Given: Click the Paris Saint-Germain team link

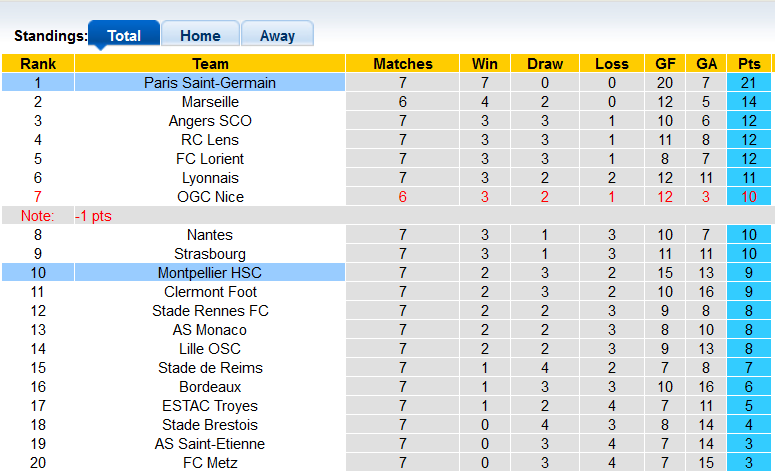Looking at the screenshot, I should click(210, 83).
